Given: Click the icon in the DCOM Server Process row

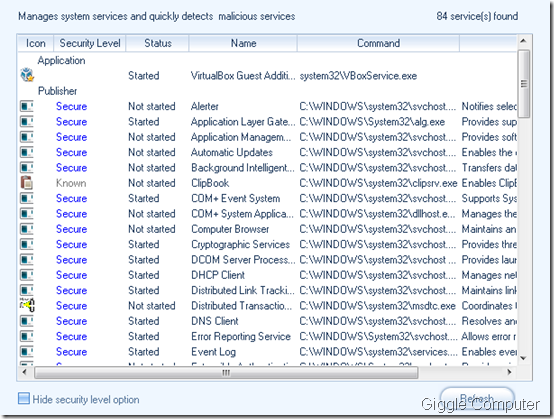Looking at the screenshot, I should 26,260.
